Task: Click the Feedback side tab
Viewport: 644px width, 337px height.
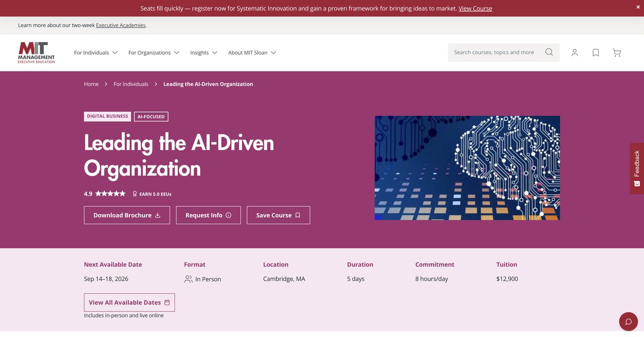Action: tap(637, 168)
